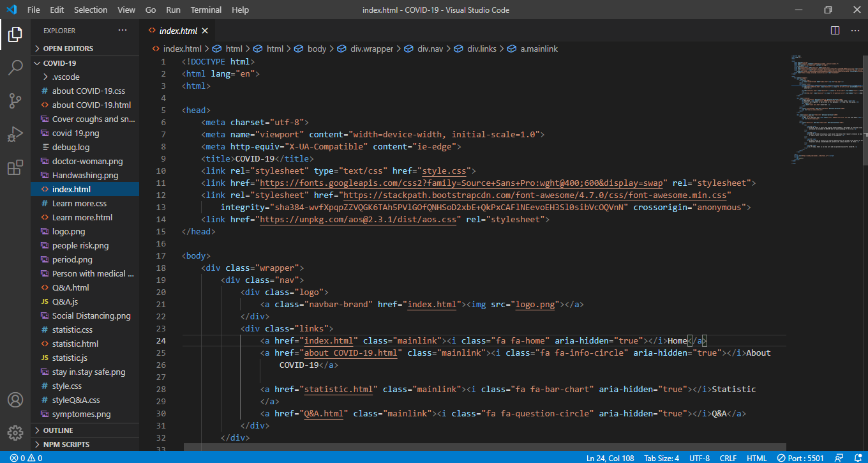This screenshot has width=868, height=463.
Task: Follow the logo.png src link
Action: 535,305
